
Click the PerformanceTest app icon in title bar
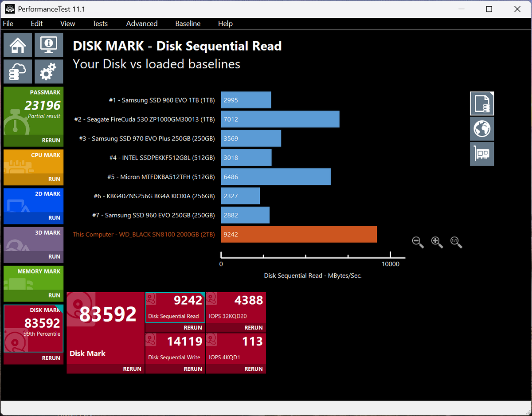tap(9, 9)
